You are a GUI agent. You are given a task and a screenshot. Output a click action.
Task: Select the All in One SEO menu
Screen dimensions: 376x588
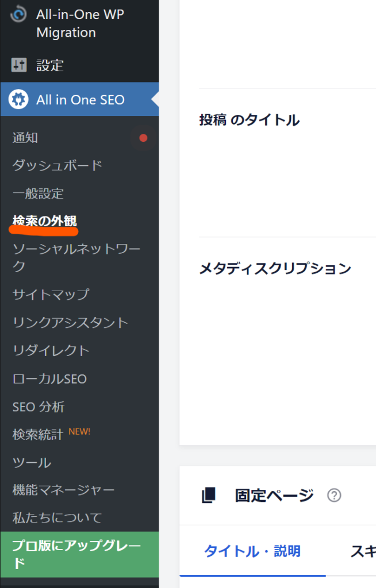(x=80, y=99)
